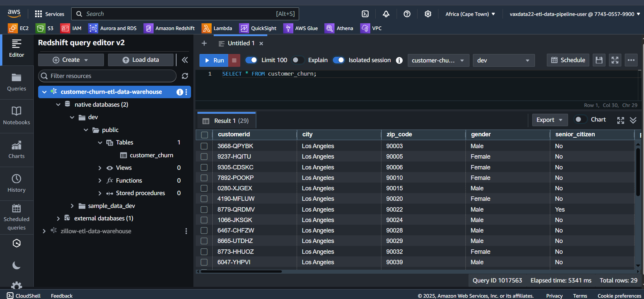Collapse the resource panel with double chevron
Image resolution: width=644 pixels, height=299 pixels.
[x=185, y=60]
